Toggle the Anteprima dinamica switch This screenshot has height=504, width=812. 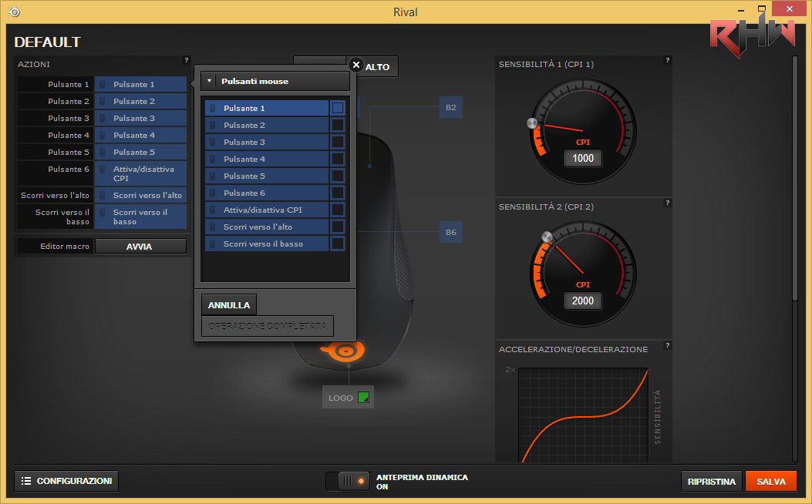point(348,481)
